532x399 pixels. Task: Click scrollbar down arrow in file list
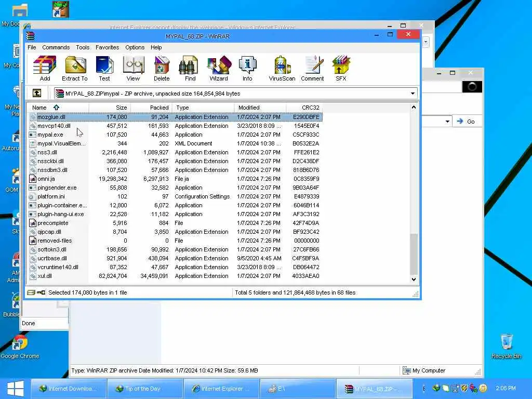pos(414,279)
